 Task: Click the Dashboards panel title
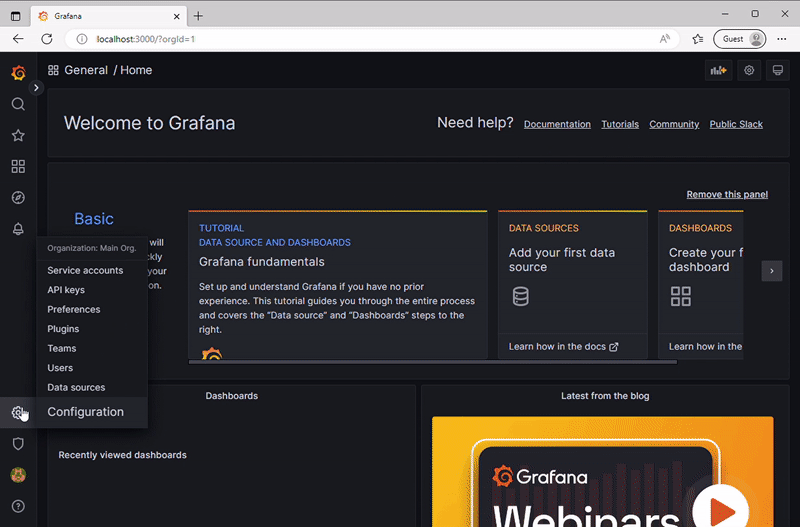[232, 396]
